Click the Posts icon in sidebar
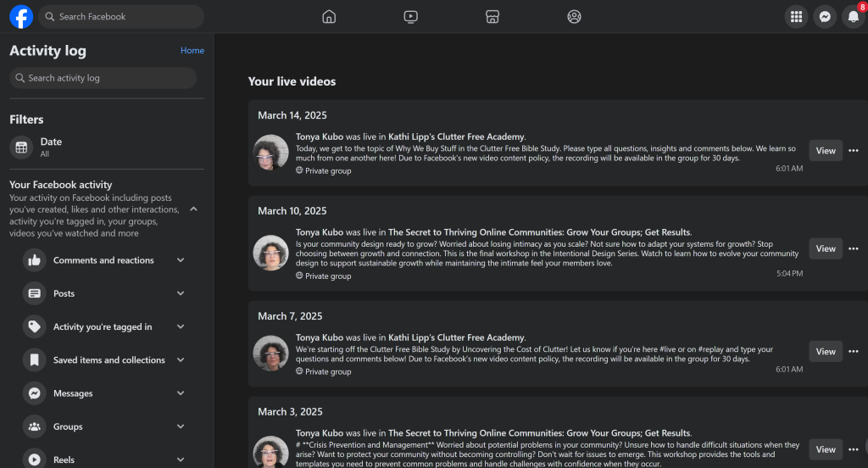 34,293
